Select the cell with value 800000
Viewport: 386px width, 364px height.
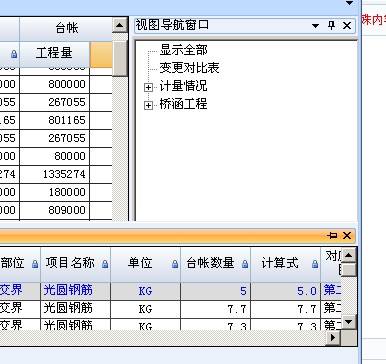(54, 84)
